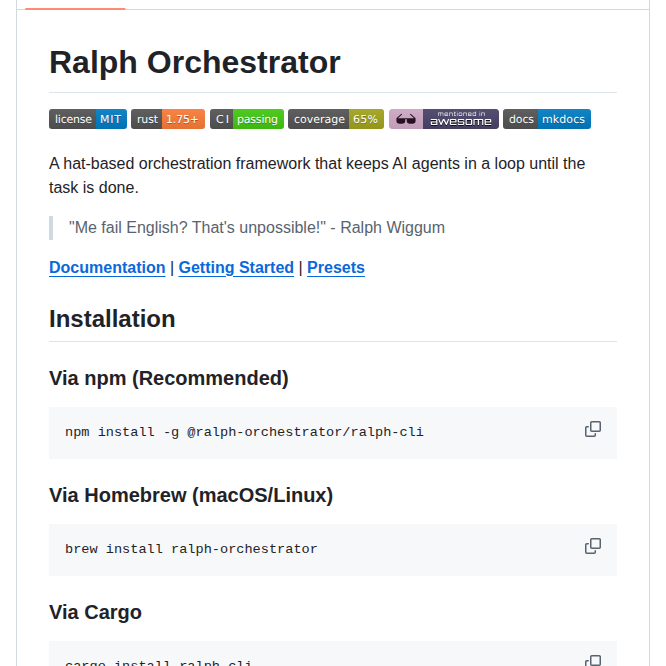Copy the brew install command
Viewport: 666px width, 666px height.
[593, 546]
